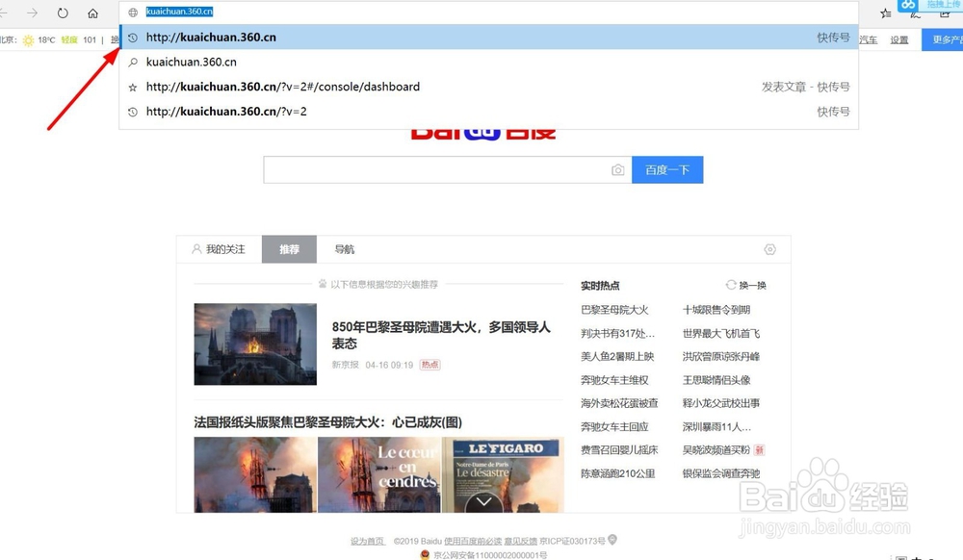Click the address bar URL text
This screenshot has height=560, width=963.
coord(179,12)
